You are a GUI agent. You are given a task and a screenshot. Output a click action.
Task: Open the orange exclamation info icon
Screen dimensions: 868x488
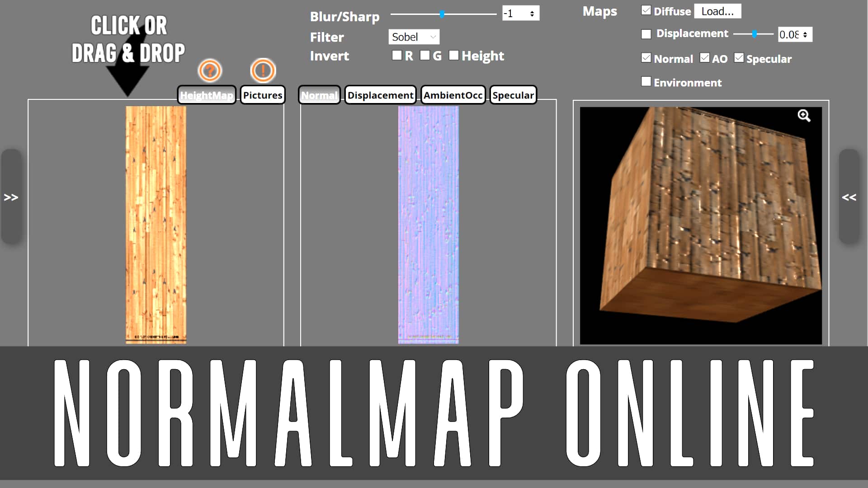point(263,70)
